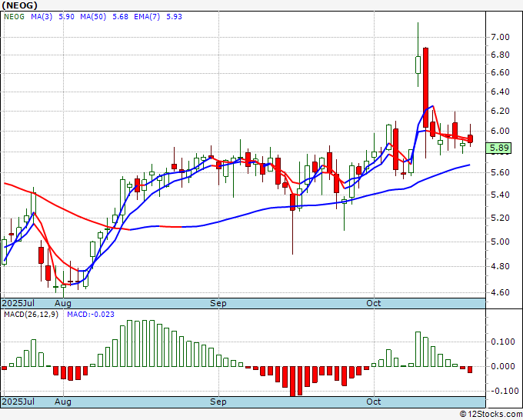Click 2025Jul on MACD date axis
Viewport: 523px width, 420px height.
(x=18, y=402)
